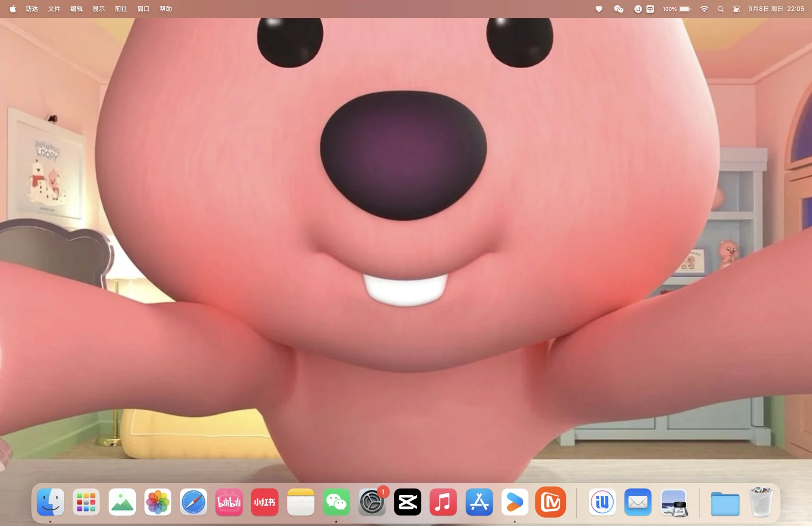The height and width of the screenshot is (526, 812).
Task: Open the 窗口 menu
Action: (144, 9)
